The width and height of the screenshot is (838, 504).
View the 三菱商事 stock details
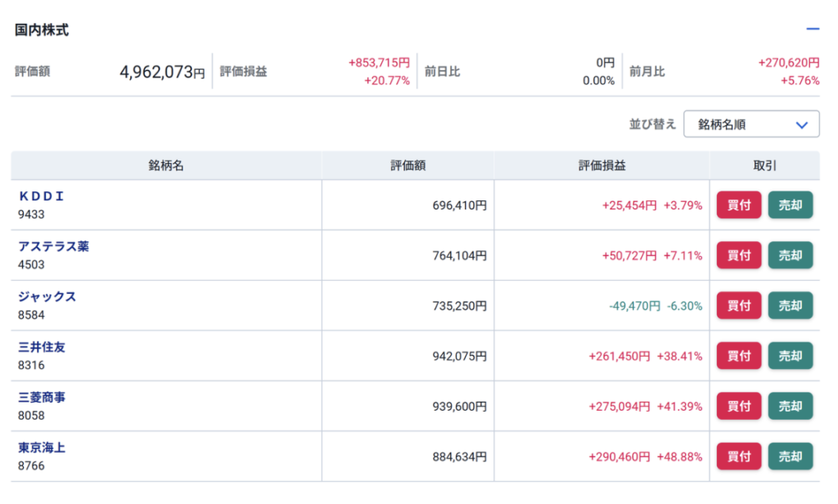41,397
